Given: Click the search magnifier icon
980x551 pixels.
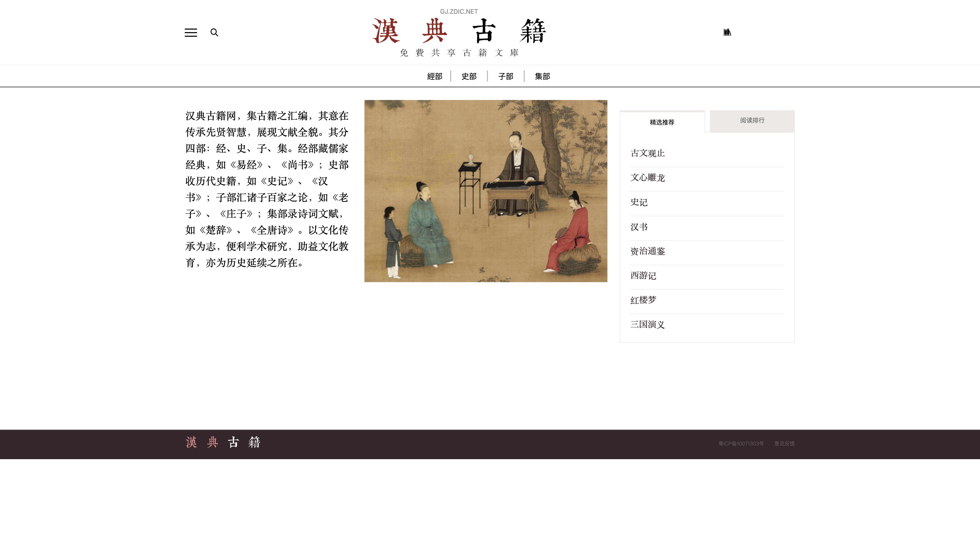Looking at the screenshot, I should [x=215, y=33].
